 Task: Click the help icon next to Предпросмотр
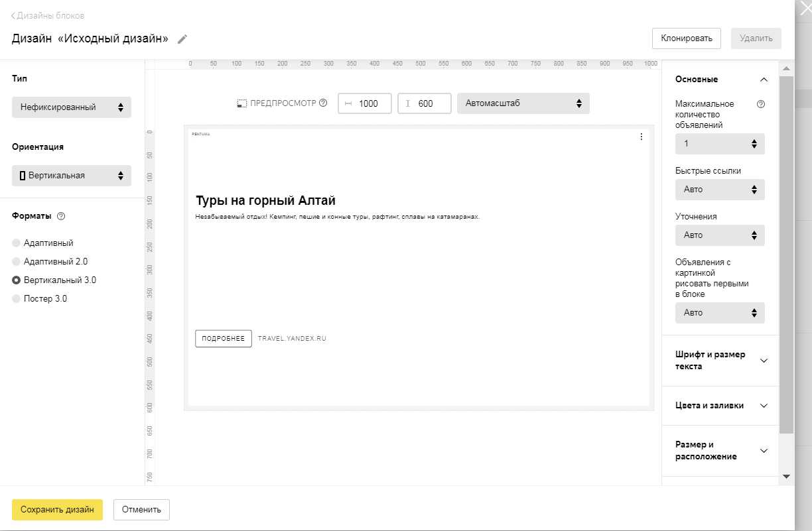pos(323,103)
